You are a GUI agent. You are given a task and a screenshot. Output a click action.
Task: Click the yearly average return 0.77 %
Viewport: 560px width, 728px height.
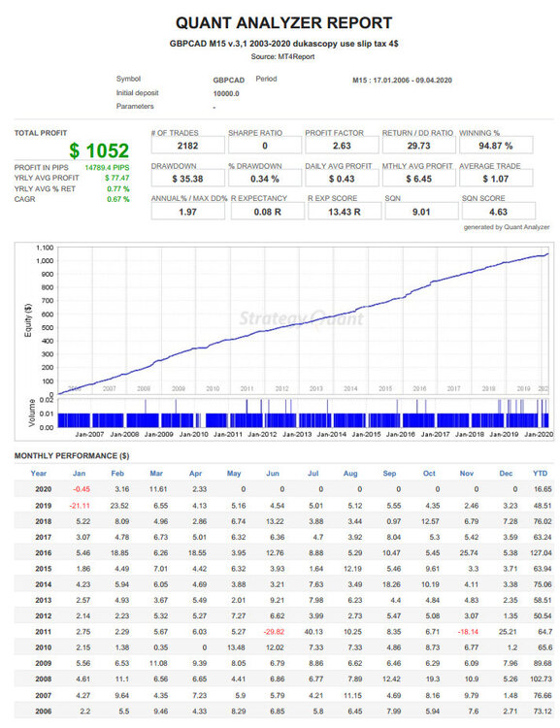[x=118, y=189]
